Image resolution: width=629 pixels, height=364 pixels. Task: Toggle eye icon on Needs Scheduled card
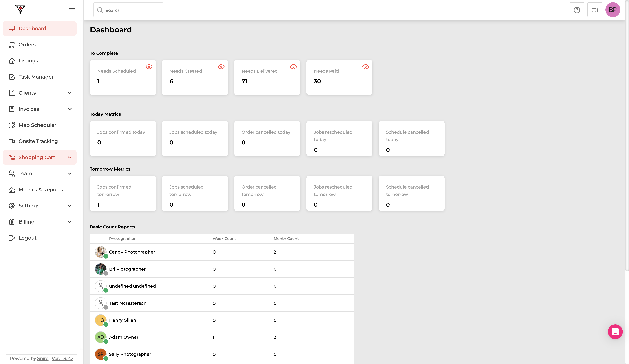point(149,67)
